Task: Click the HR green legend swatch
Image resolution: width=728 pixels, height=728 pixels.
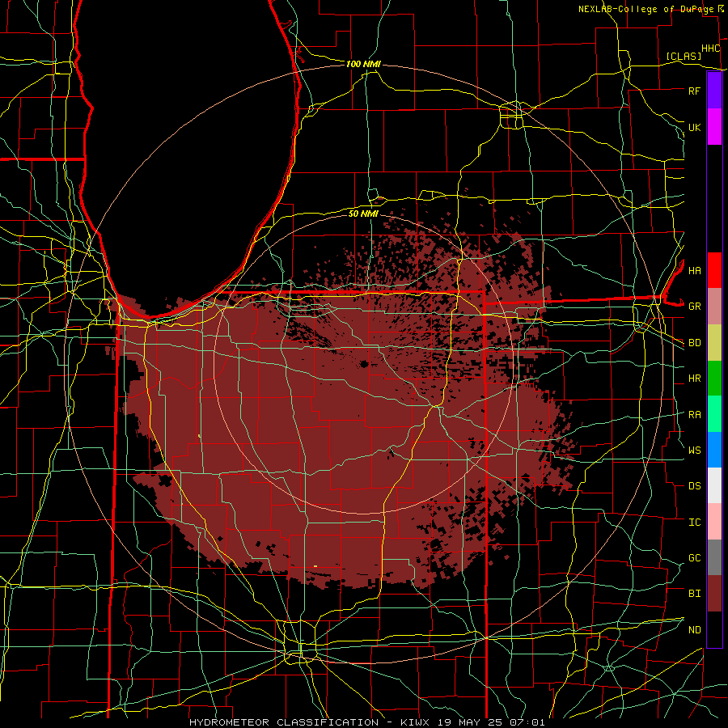Action: pos(714,378)
